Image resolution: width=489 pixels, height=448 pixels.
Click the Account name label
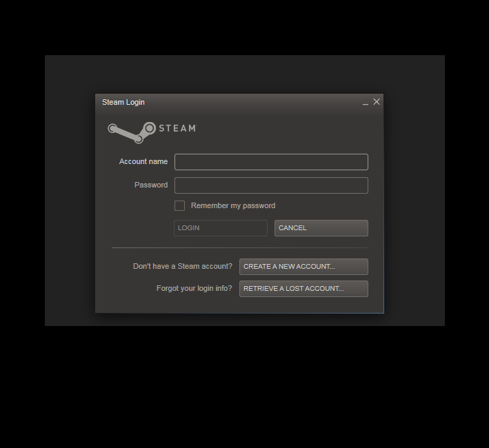click(143, 161)
